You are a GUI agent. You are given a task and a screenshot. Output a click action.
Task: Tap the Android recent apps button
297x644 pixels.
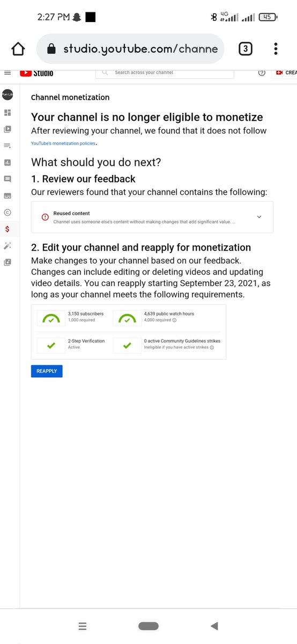click(83, 626)
